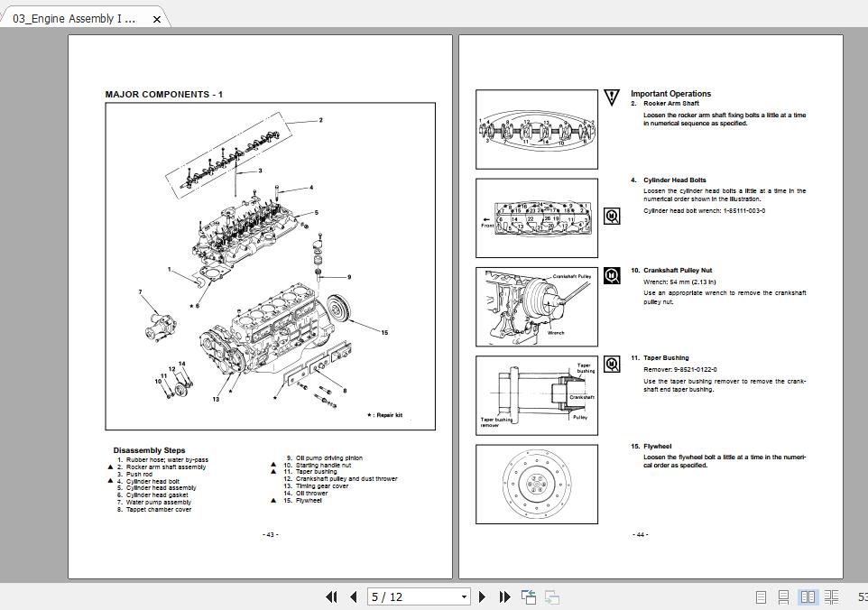Advance to the next page
The width and height of the screenshot is (868, 610).
pos(483,596)
